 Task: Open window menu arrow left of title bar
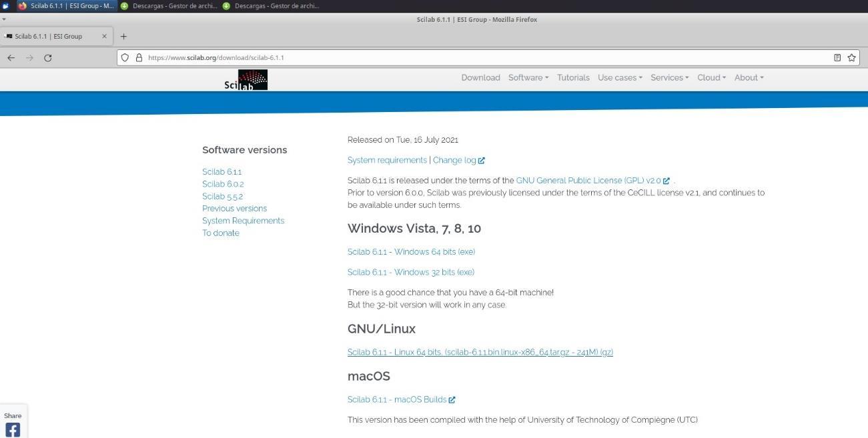(x=4, y=19)
